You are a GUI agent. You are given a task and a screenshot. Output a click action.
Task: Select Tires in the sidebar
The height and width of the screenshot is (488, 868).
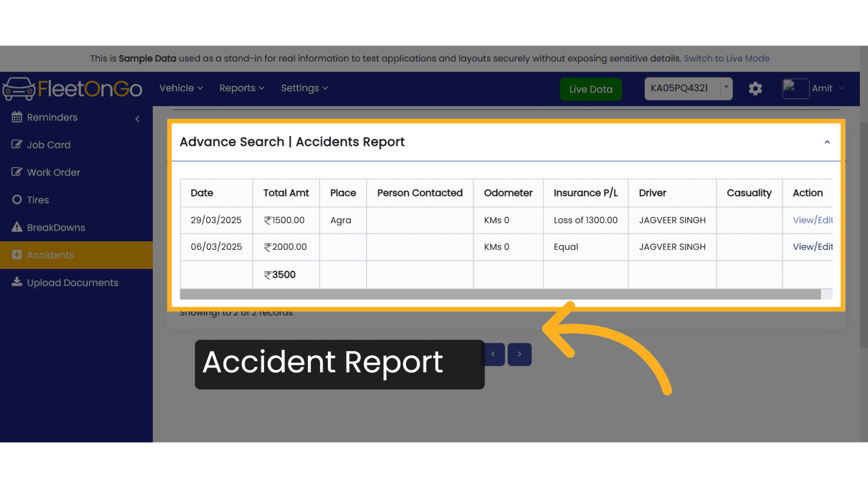(x=76, y=200)
